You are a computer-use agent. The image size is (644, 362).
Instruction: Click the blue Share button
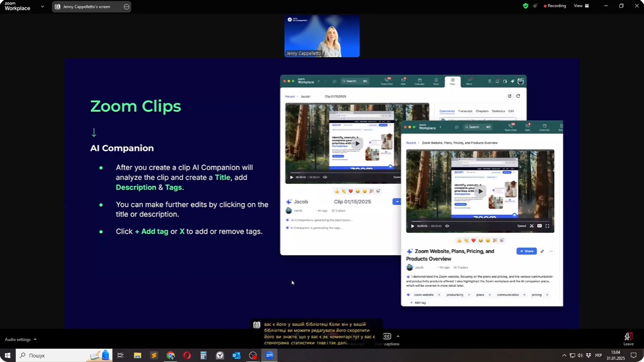click(x=526, y=251)
